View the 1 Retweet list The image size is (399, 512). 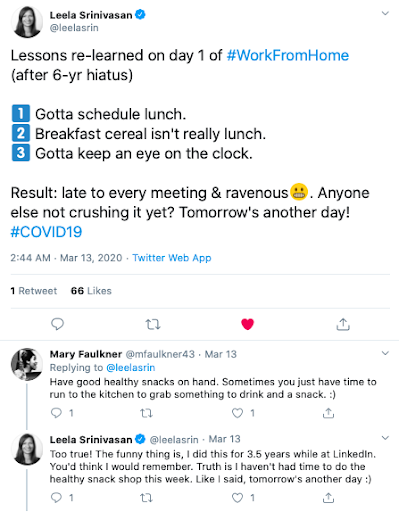click(34, 291)
